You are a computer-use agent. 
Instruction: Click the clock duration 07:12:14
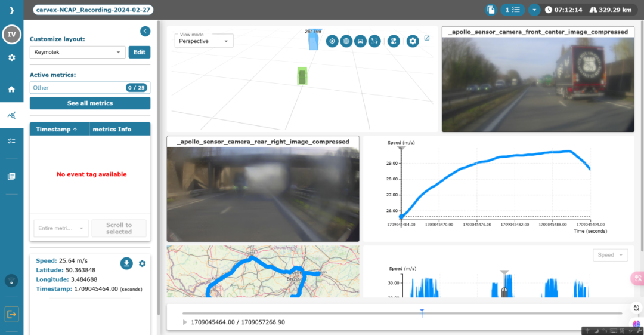coord(563,10)
